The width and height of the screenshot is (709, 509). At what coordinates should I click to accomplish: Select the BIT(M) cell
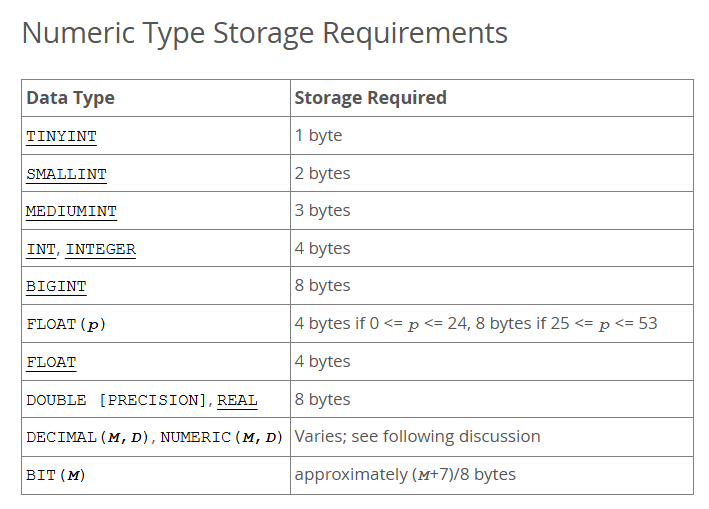pos(156,475)
